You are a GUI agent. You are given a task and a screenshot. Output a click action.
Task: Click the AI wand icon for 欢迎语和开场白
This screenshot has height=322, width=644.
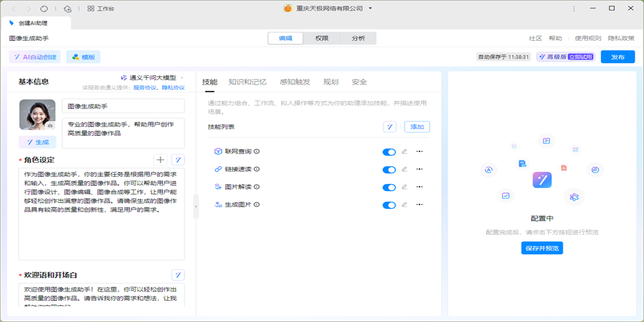(x=178, y=275)
